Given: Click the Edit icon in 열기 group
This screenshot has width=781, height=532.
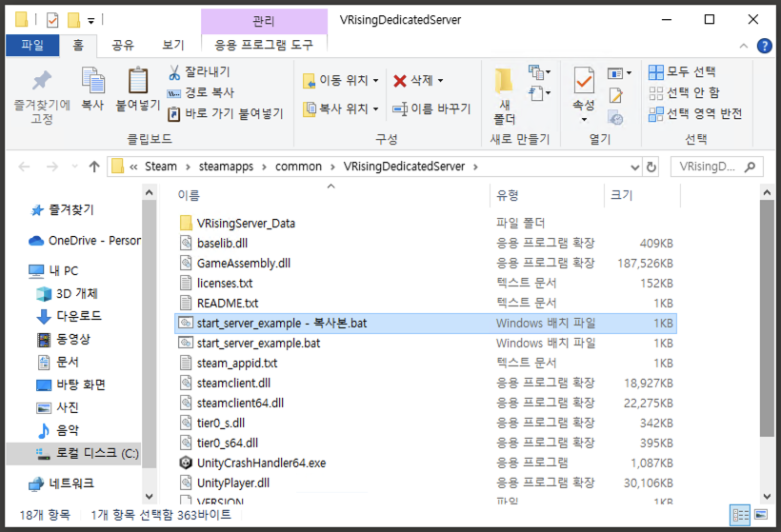Looking at the screenshot, I should pos(615,95).
